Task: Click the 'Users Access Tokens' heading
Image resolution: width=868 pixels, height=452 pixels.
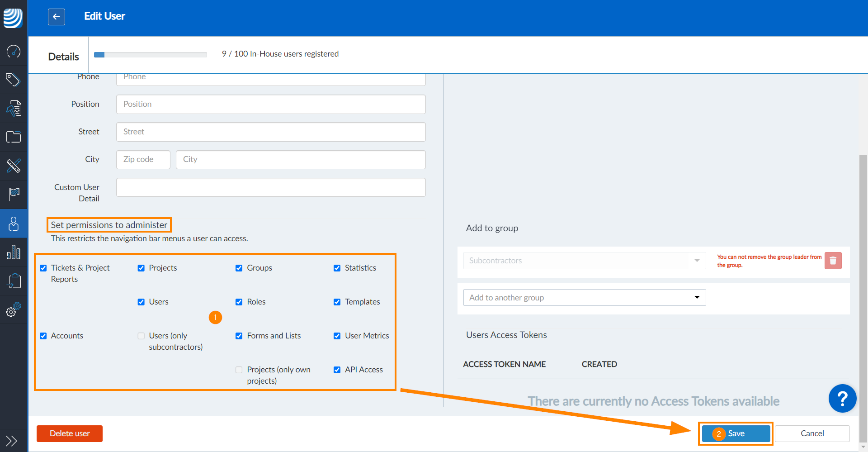Action: 506,335
